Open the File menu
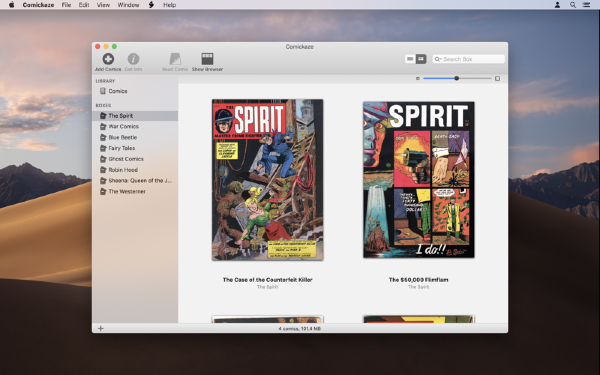The image size is (600, 375). (x=66, y=5)
